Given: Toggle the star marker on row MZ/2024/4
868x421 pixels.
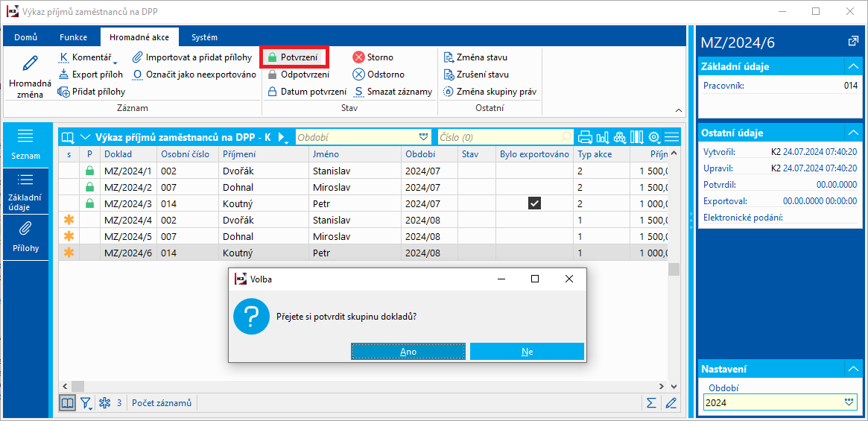Looking at the screenshot, I should pos(69,220).
